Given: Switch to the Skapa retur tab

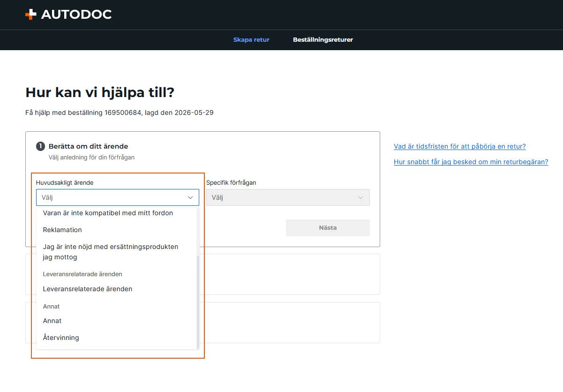Looking at the screenshot, I should pos(251,40).
